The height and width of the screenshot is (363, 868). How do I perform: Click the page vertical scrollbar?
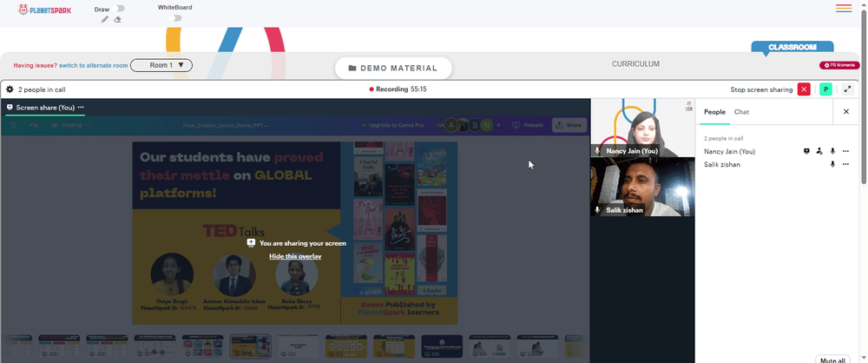coord(864,97)
